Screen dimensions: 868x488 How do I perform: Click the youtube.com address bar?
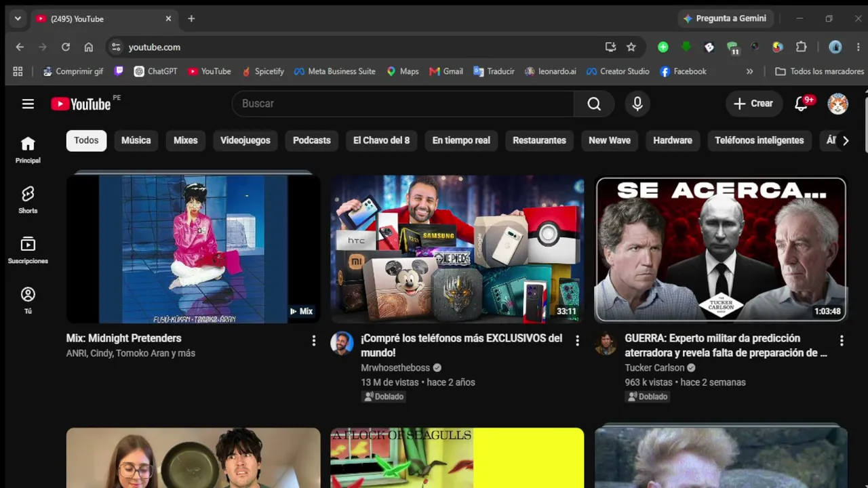(356, 47)
